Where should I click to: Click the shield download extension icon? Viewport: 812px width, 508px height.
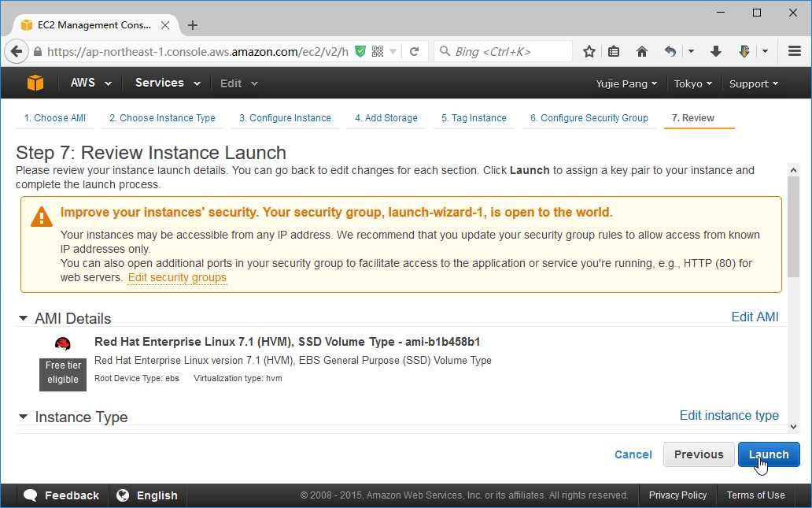pyautogui.click(x=744, y=51)
